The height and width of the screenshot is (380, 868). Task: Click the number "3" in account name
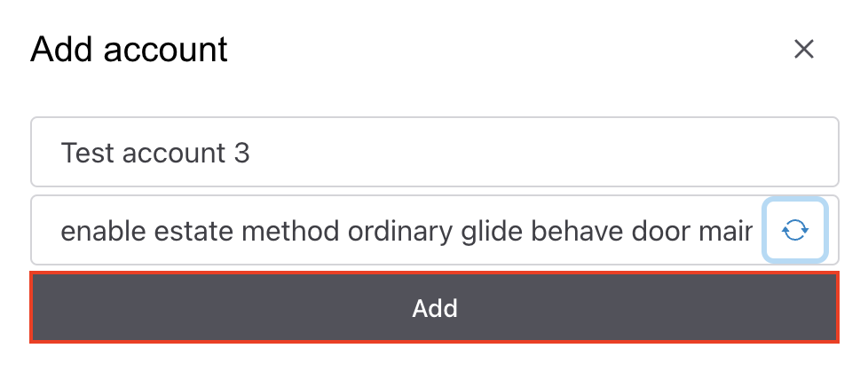pos(242,153)
